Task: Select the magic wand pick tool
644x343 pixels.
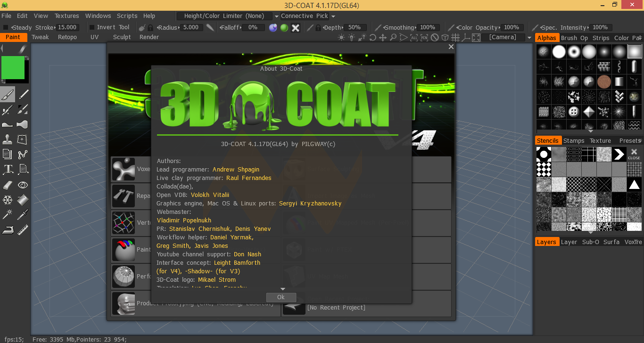Action: tap(8, 214)
